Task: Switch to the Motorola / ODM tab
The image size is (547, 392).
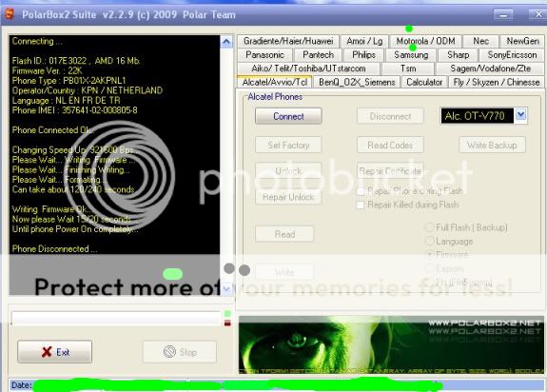Action: tap(425, 41)
